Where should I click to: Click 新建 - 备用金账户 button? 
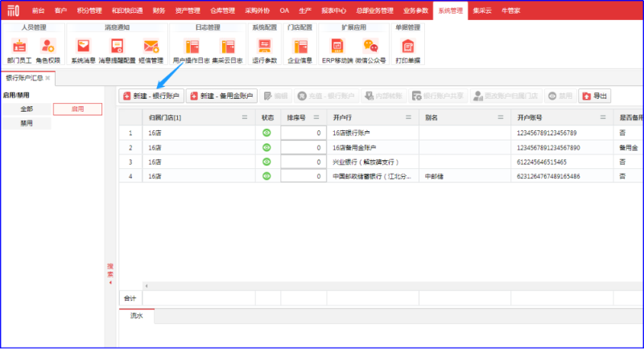coord(222,96)
